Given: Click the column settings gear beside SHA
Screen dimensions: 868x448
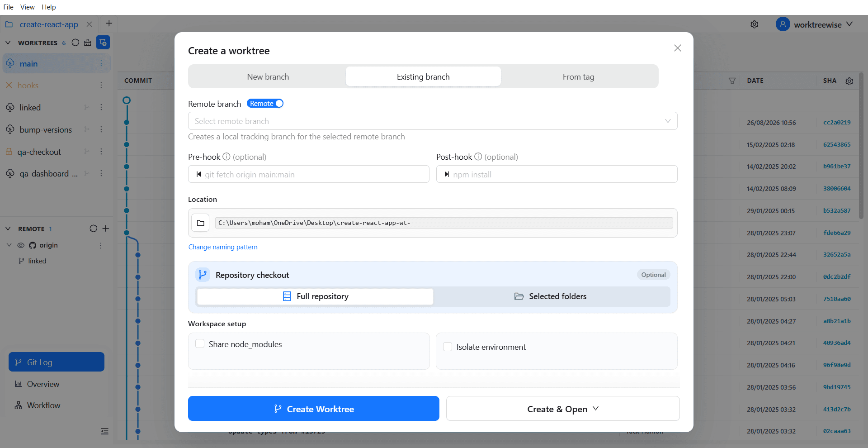Looking at the screenshot, I should [x=849, y=81].
